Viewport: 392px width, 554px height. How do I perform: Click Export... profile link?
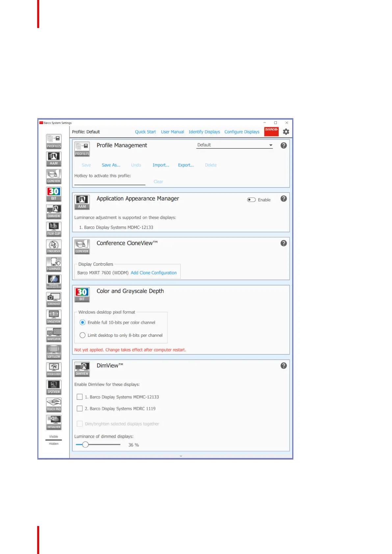point(186,165)
